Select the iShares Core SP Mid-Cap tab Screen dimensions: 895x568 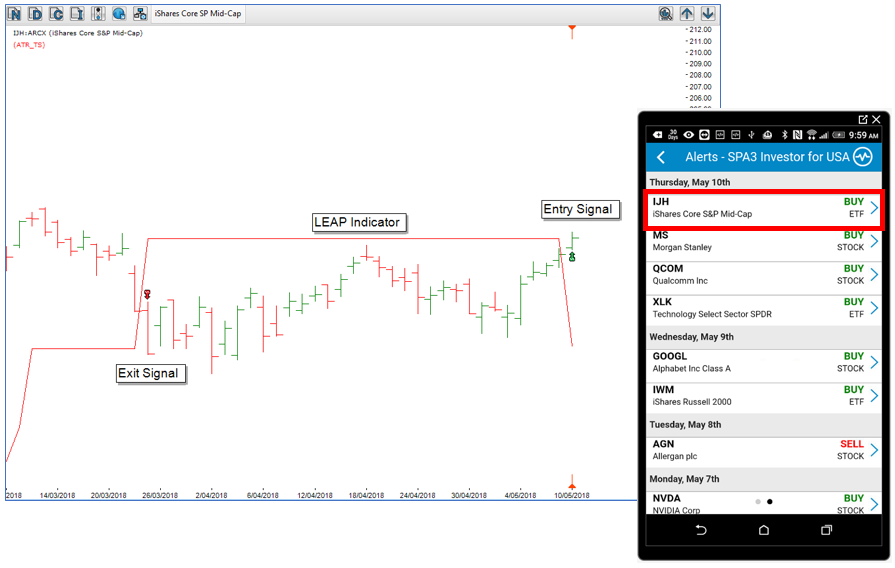(198, 14)
